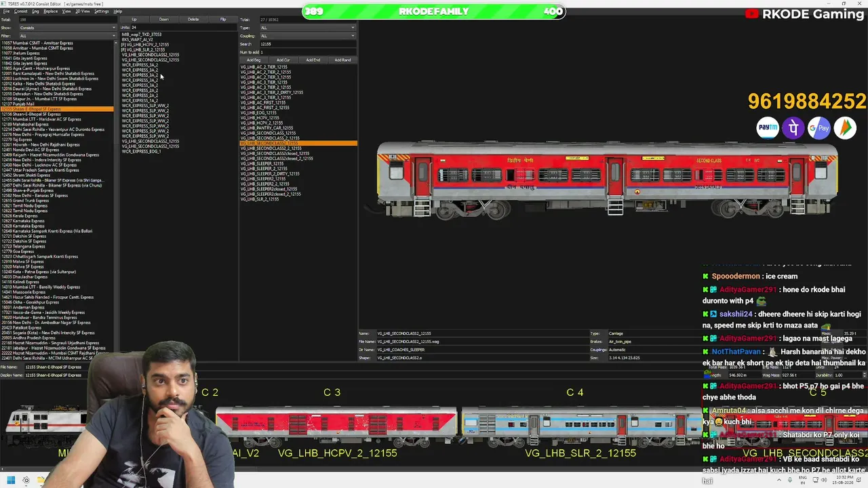Image resolution: width=868 pixels, height=488 pixels.
Task: Click the Up button for consist units
Action: click(134, 20)
